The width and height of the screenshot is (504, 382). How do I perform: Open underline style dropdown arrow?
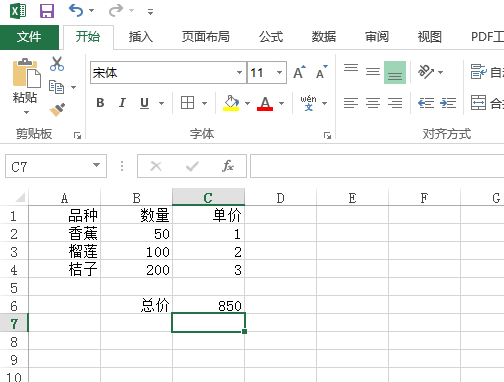click(x=161, y=103)
